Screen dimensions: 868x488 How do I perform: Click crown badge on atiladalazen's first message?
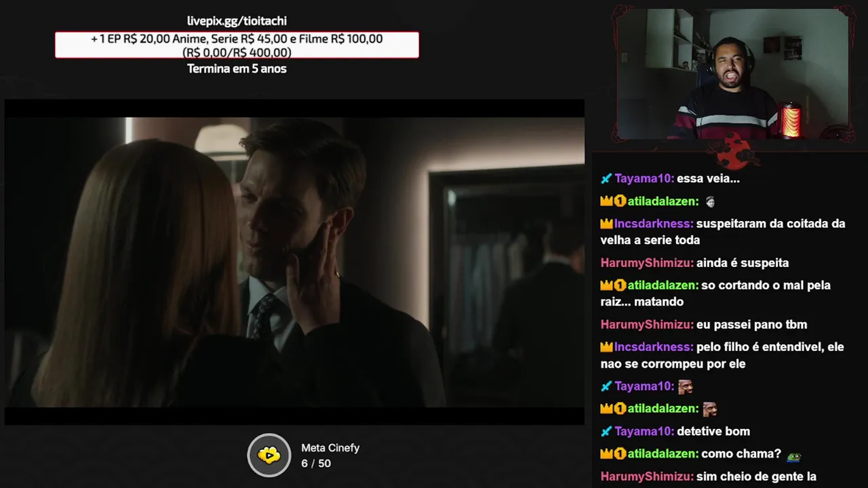click(x=606, y=201)
